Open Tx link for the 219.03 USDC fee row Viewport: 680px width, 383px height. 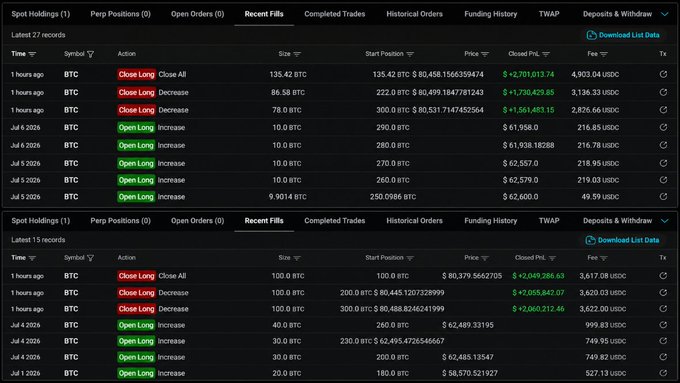[x=663, y=180]
